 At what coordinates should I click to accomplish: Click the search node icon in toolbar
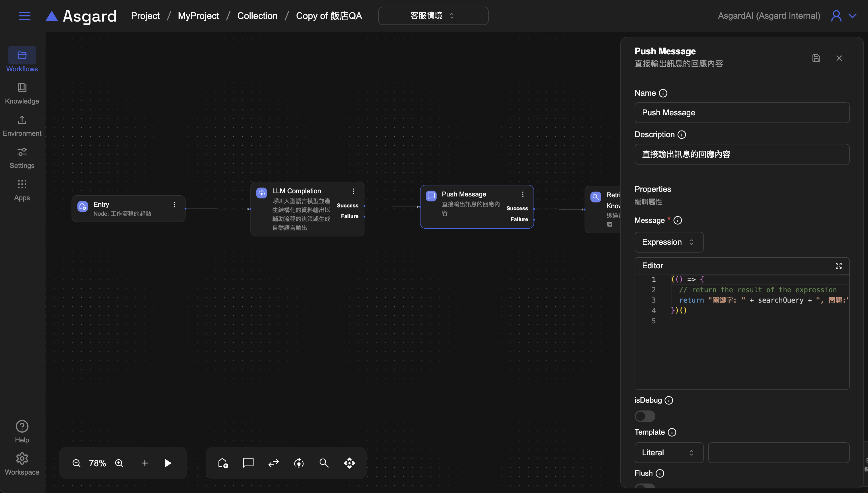pos(324,463)
